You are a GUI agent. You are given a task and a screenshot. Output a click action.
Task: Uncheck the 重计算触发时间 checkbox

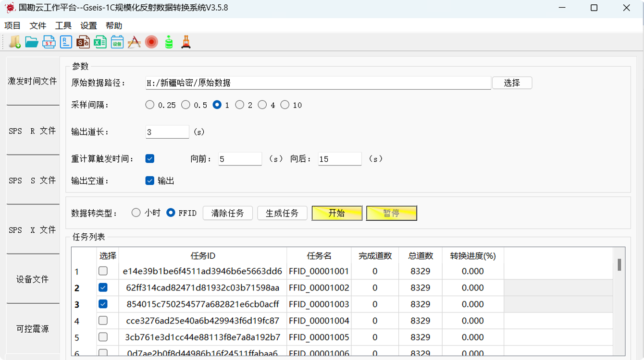[x=150, y=158]
